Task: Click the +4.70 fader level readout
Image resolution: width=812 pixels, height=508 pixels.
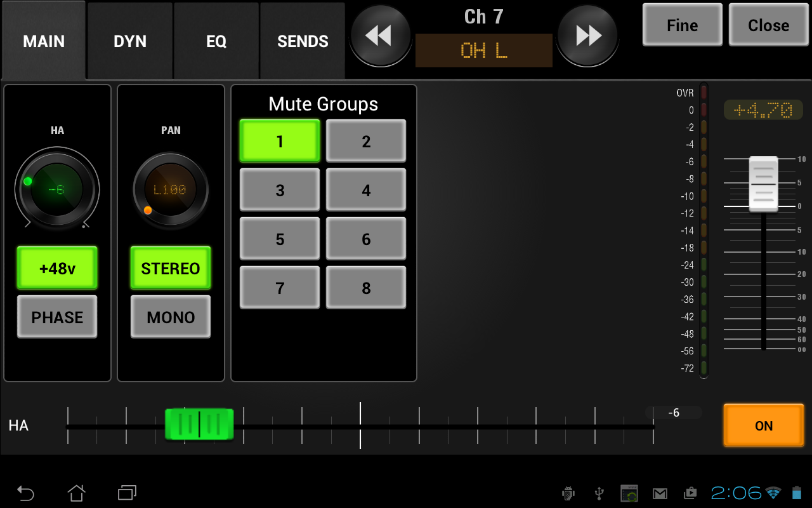Action: [x=763, y=110]
